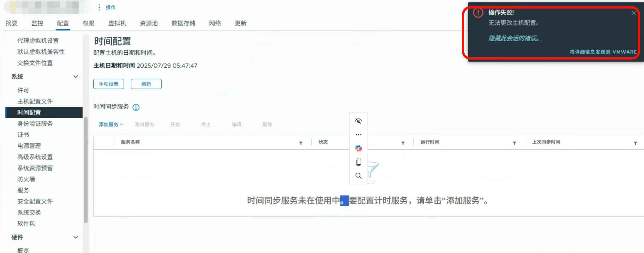The image size is (644, 253).
Task: Filter the 状态 column
Action: tap(403, 143)
